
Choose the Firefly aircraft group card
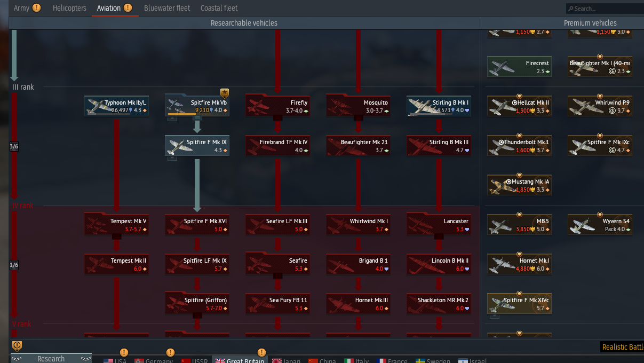point(277,106)
